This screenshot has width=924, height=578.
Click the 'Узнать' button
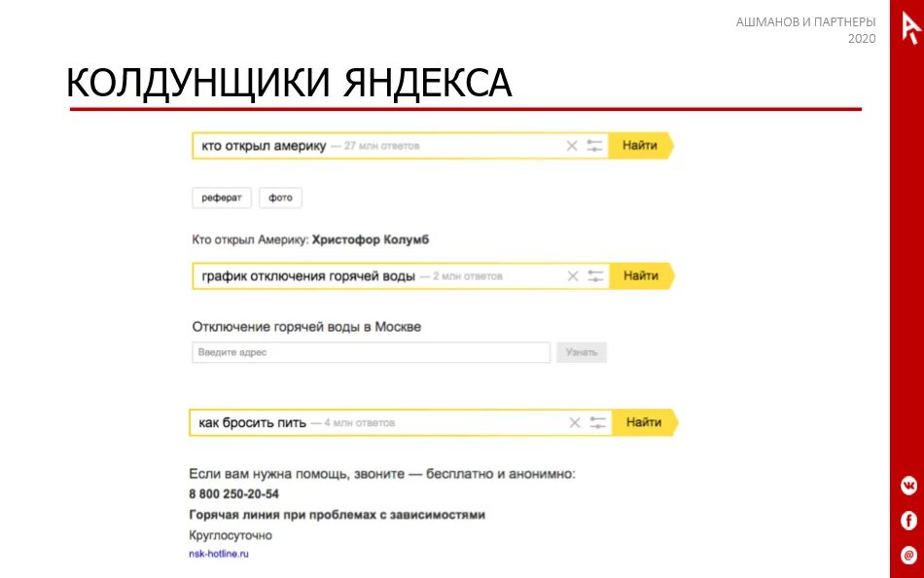[x=582, y=352]
